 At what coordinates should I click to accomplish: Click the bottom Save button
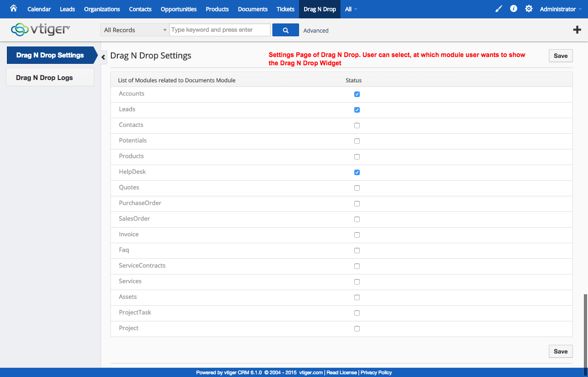[560, 351]
